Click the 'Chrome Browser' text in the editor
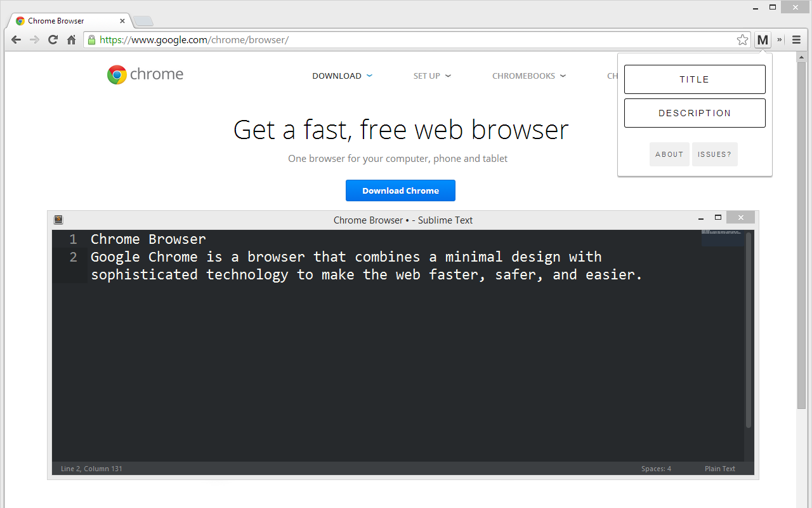 pos(148,239)
